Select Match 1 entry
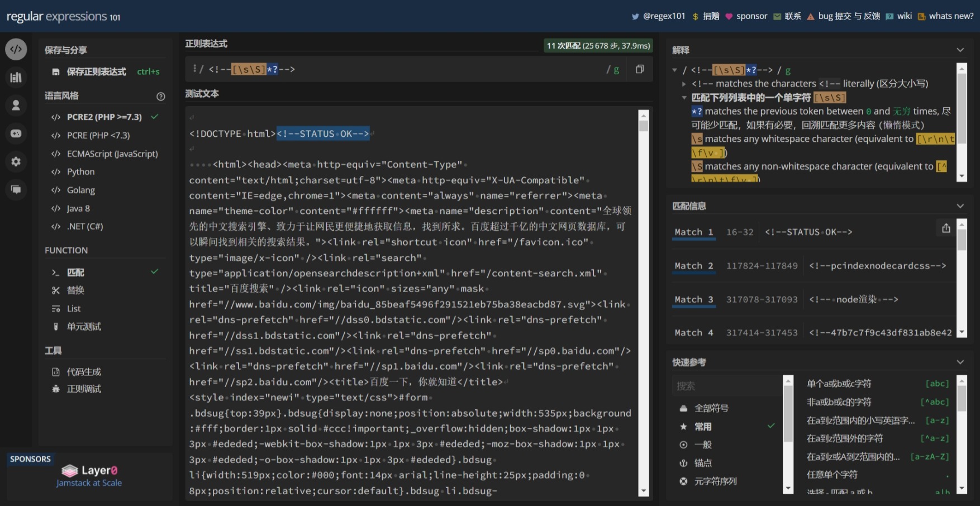 pyautogui.click(x=694, y=232)
